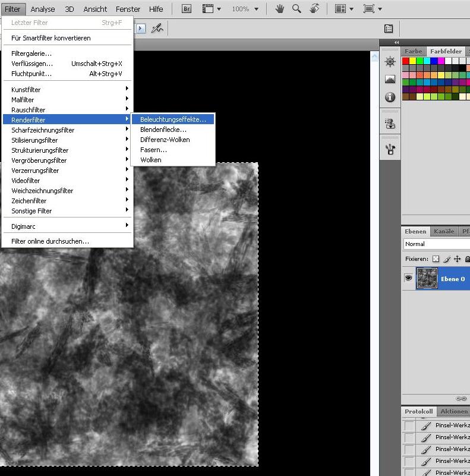This screenshot has height=476, width=470.
Task: Expand the arrange documents dropdown arrow
Action: (x=352, y=9)
